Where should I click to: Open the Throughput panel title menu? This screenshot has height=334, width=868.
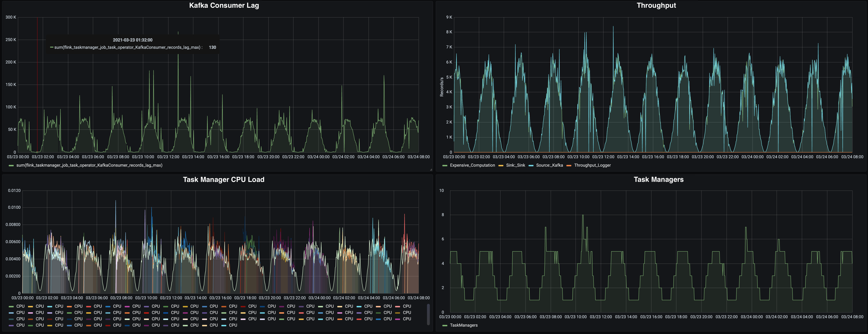(656, 5)
